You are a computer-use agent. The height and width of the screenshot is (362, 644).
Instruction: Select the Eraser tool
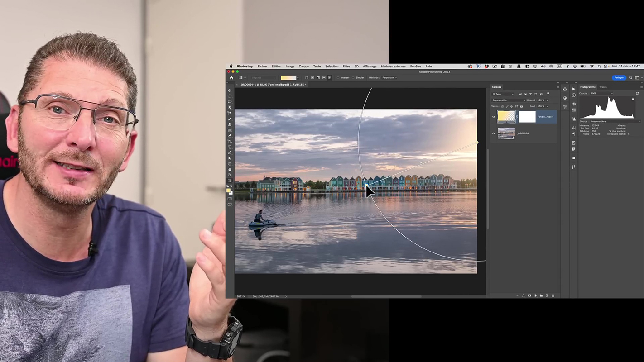click(230, 136)
